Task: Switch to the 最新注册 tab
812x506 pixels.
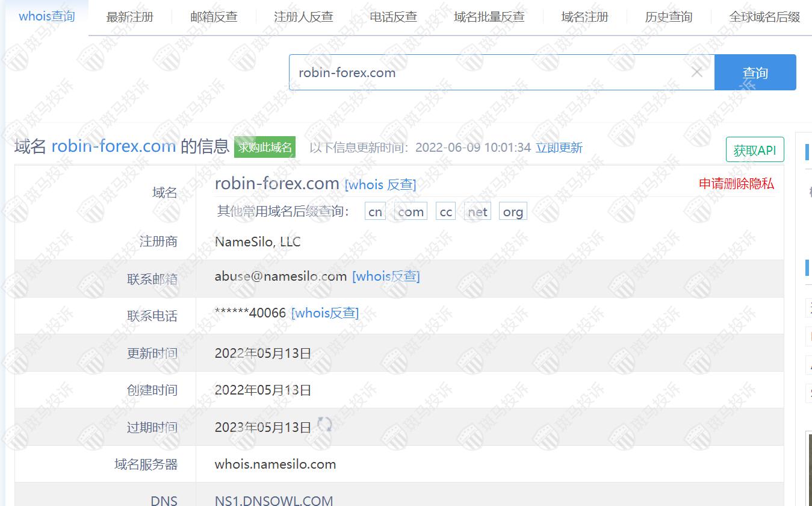Action: point(129,17)
